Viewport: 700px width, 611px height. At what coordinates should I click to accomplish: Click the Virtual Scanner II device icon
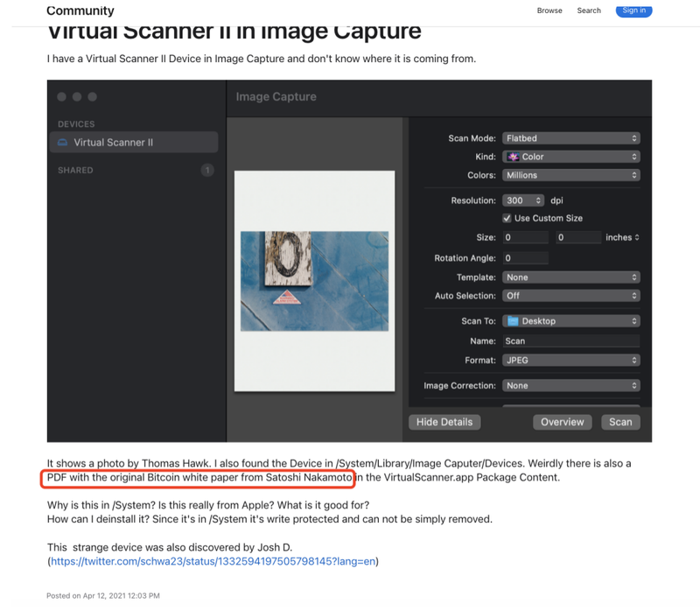pyautogui.click(x=62, y=143)
